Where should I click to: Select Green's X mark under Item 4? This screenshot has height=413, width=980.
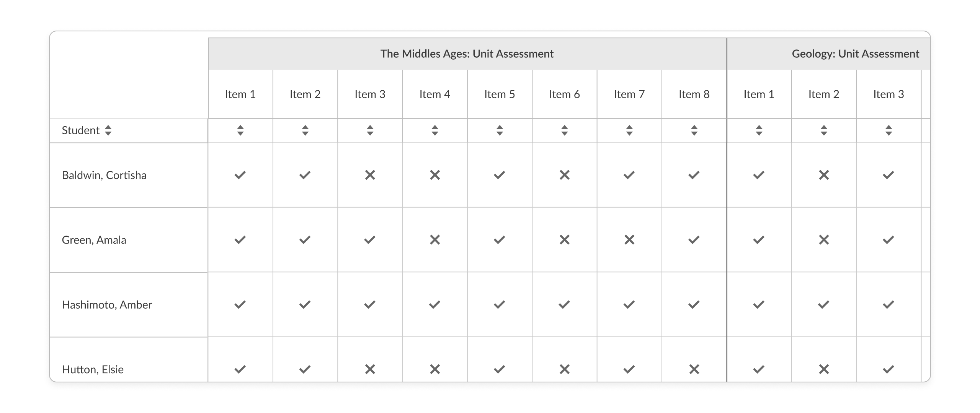click(434, 240)
